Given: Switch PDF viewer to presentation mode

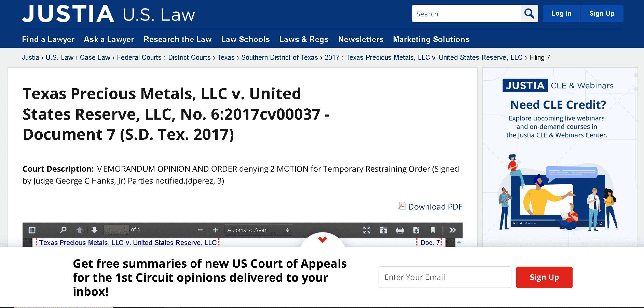Looking at the screenshot, I should (x=367, y=230).
